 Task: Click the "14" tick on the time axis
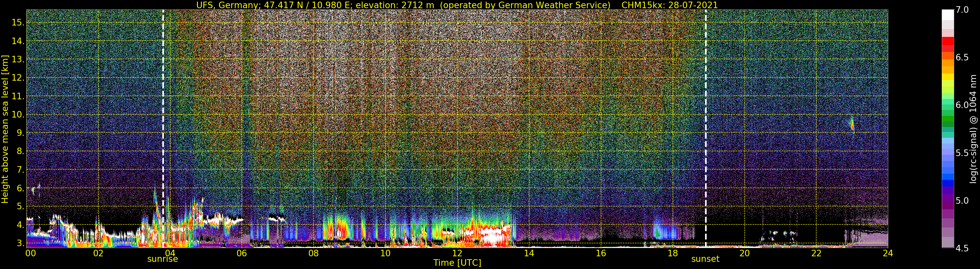[x=529, y=253]
